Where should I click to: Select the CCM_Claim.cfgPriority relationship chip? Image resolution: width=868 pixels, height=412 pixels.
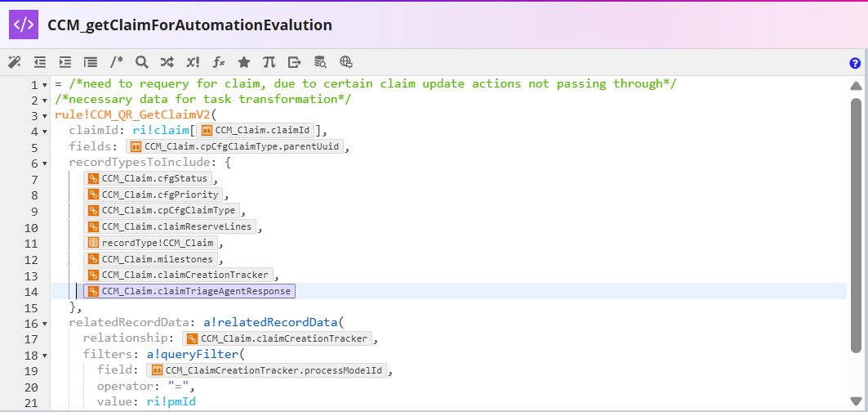pos(154,195)
